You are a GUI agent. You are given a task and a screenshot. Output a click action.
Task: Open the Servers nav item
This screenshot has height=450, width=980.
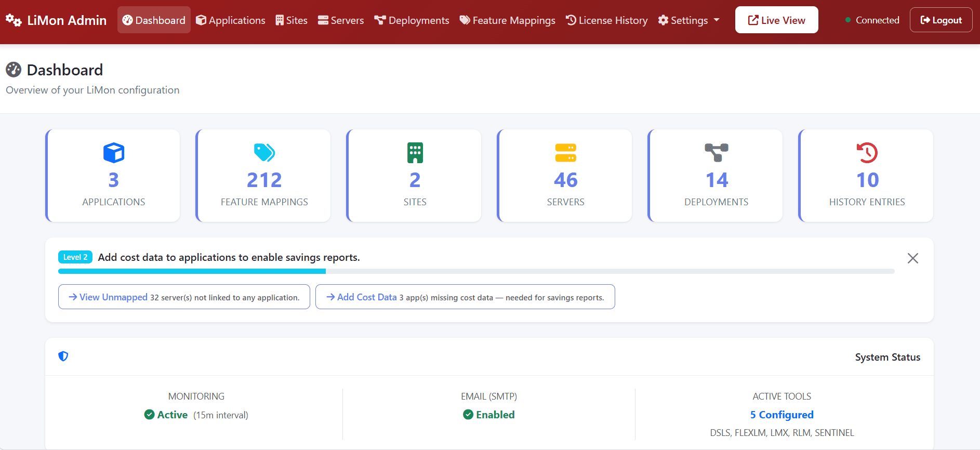coord(341,20)
